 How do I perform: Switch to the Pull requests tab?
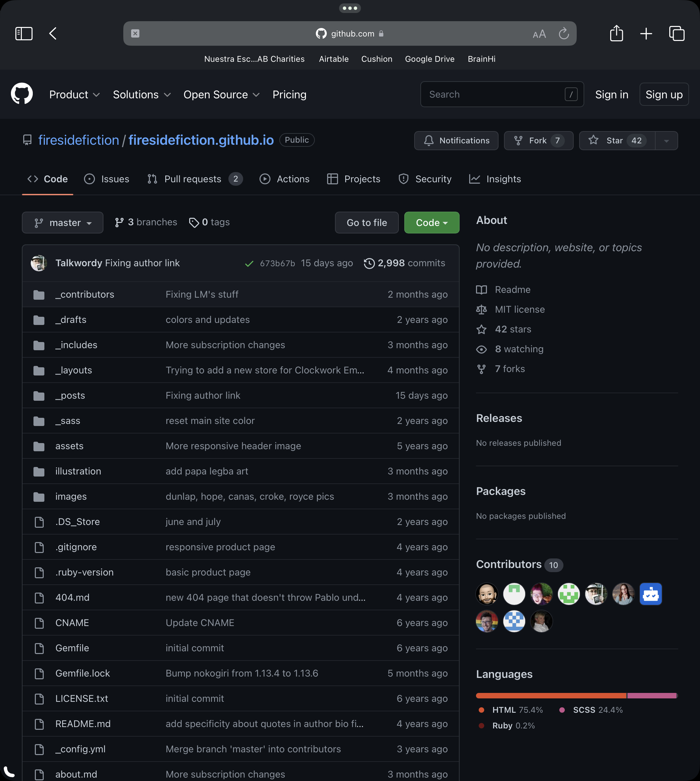tap(195, 179)
